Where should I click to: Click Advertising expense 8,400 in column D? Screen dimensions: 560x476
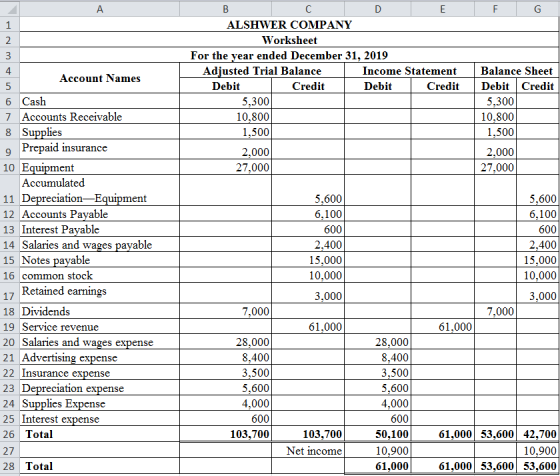(378, 357)
